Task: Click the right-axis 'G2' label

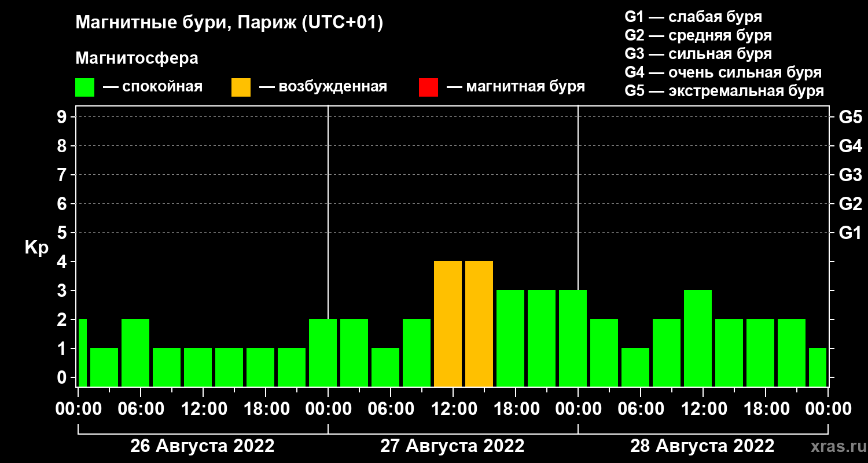Action: [851, 204]
